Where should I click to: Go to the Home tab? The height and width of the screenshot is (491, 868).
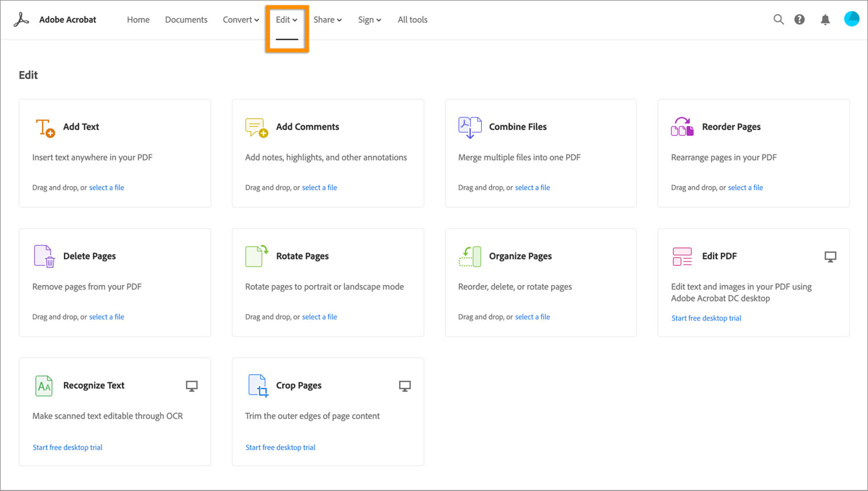pyautogui.click(x=138, y=20)
